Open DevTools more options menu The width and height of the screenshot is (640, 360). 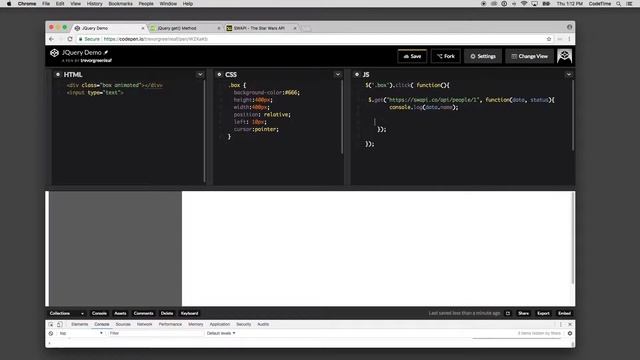[x=561, y=324]
